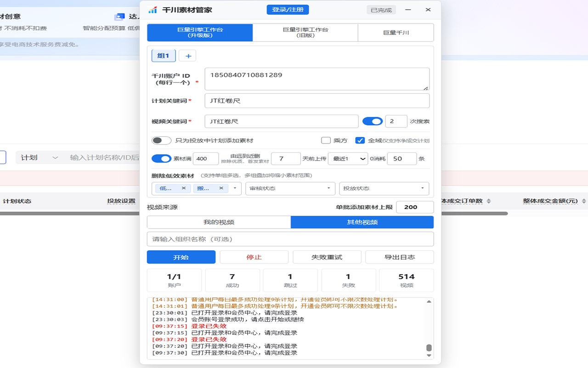Click the search count field showing 2
This screenshot has width=588, height=368.
396,121
